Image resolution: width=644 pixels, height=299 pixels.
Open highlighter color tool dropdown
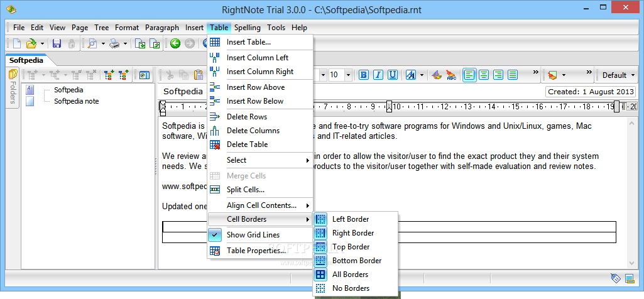pos(564,75)
